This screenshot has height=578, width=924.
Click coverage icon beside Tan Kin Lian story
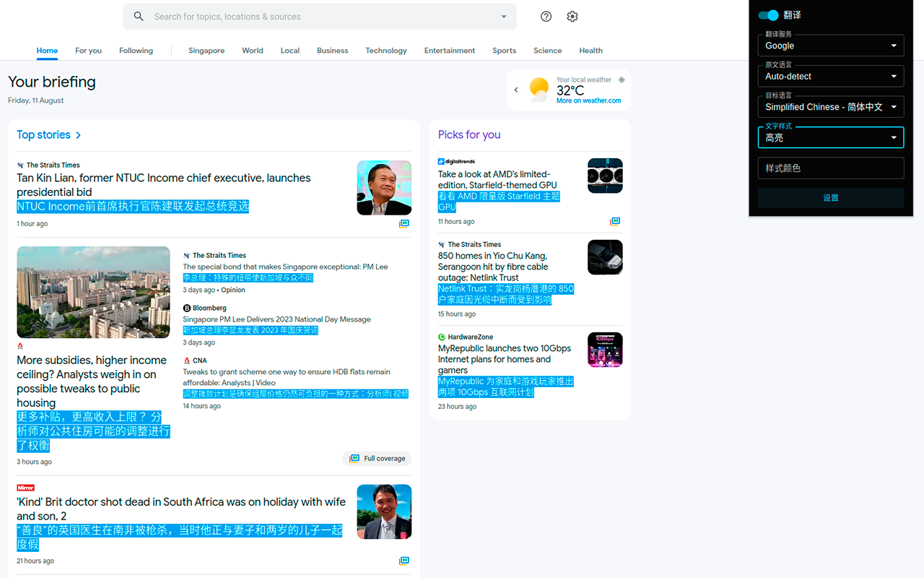(x=404, y=224)
